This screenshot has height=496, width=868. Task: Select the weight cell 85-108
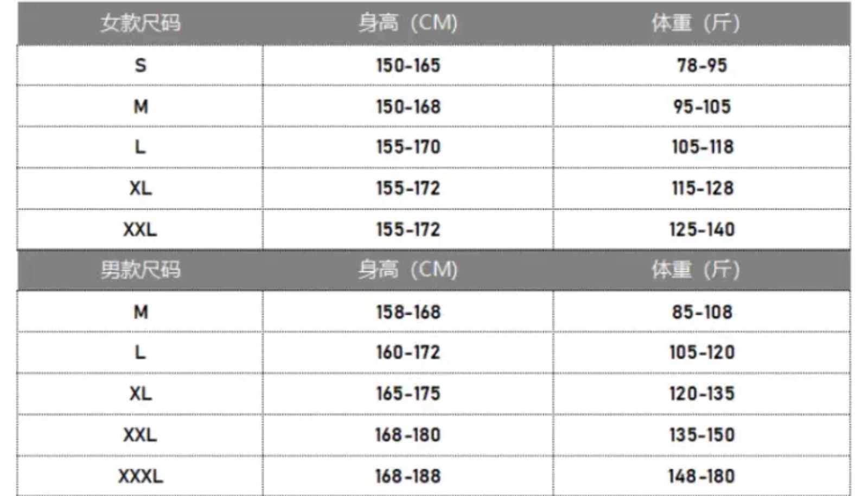coord(701,312)
